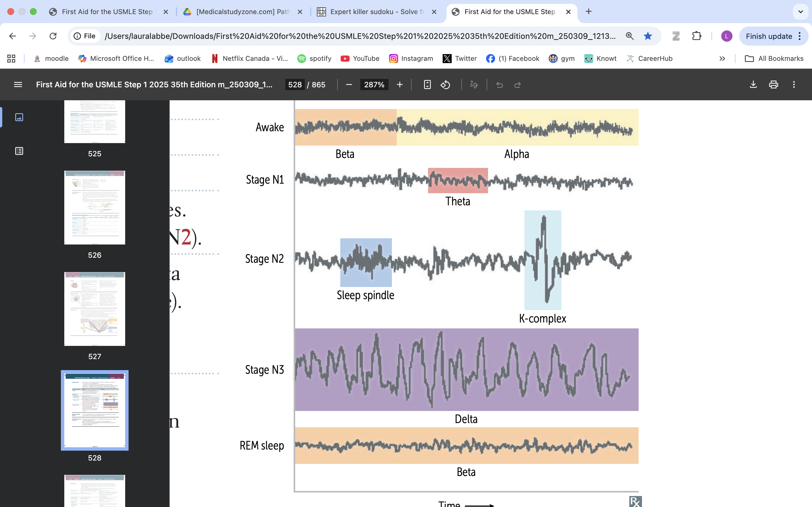The height and width of the screenshot is (507, 812).
Task: Click the PDF zoom out minus button
Action: pos(349,85)
